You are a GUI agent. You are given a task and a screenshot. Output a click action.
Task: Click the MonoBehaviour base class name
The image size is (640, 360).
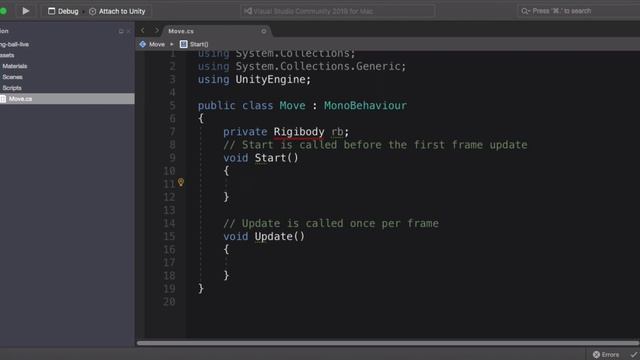point(365,106)
